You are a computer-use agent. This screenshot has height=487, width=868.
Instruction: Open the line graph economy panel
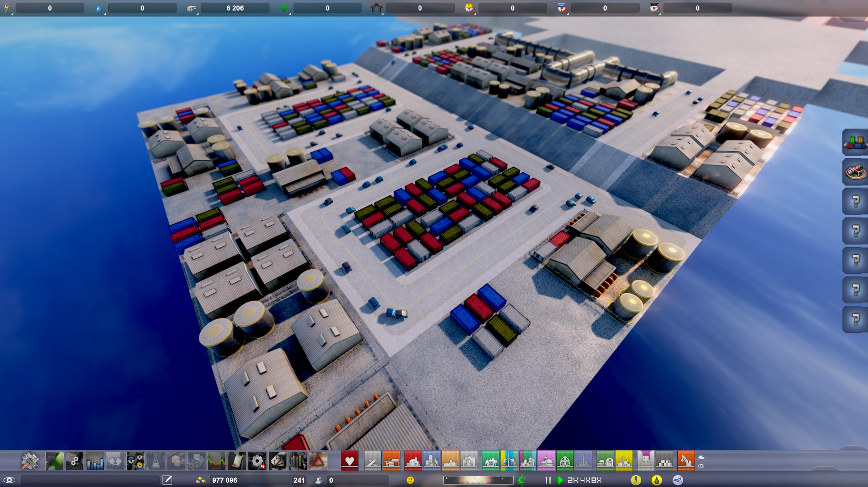point(216,461)
